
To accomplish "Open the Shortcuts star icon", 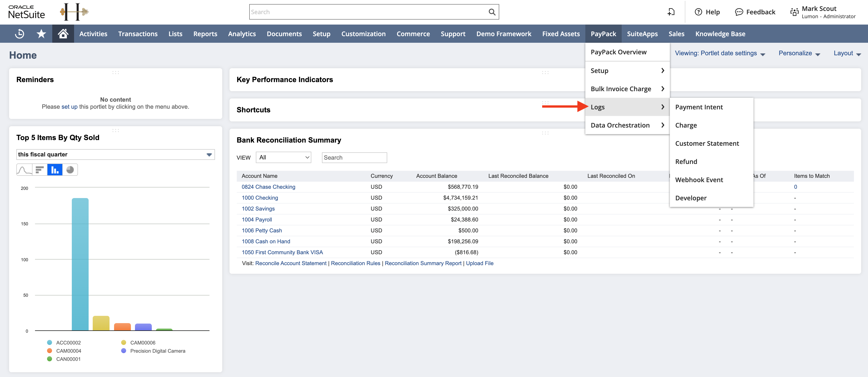I will 41,34.
